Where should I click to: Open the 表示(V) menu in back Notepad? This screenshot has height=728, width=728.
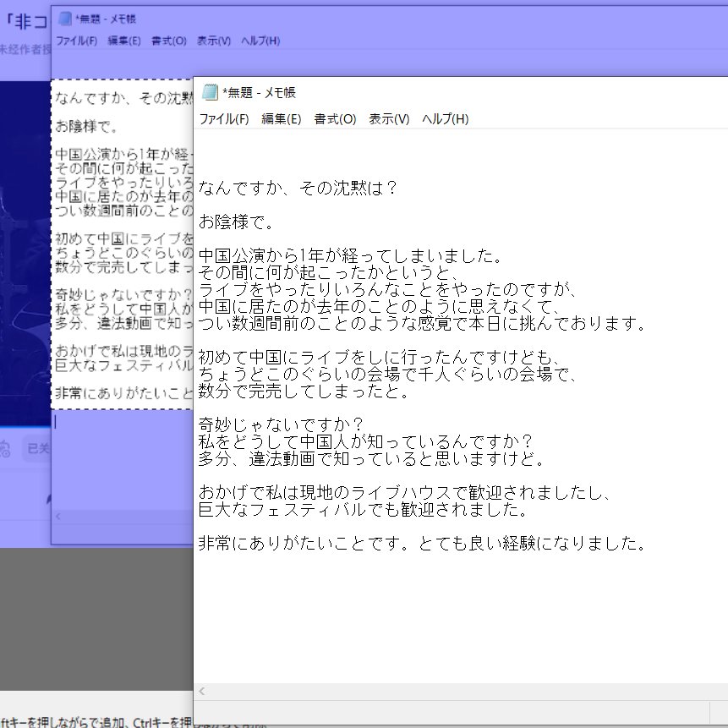(214, 40)
